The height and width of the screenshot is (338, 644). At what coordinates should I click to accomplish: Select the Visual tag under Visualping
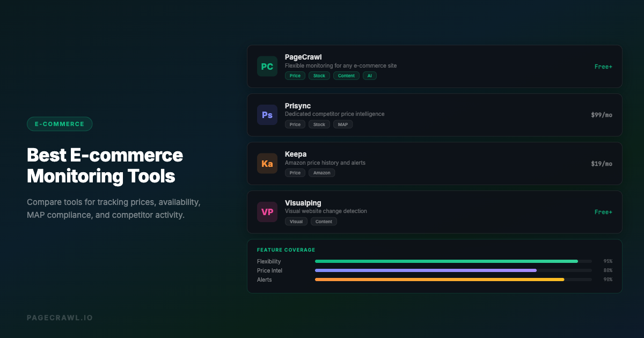[296, 222]
